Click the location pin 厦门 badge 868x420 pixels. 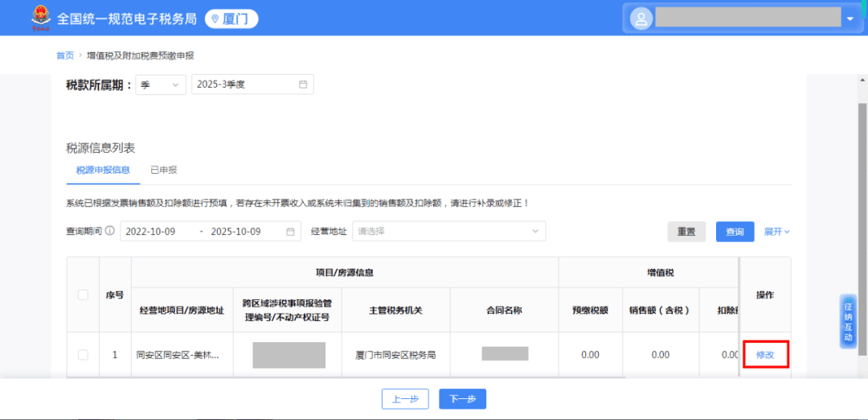point(231,19)
